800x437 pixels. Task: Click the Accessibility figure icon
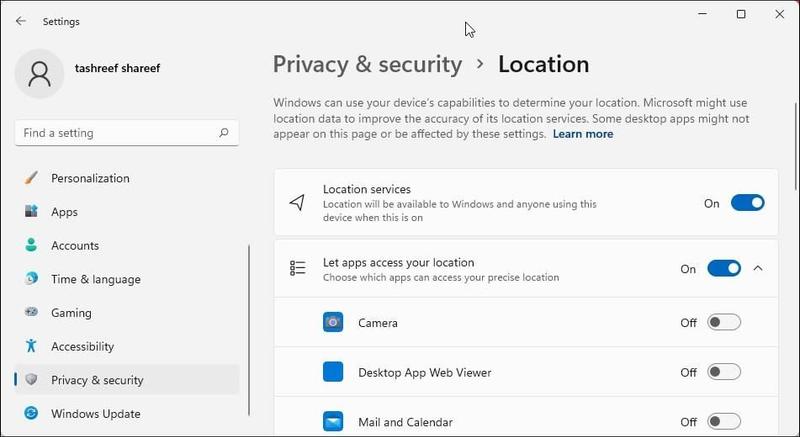tap(31, 346)
